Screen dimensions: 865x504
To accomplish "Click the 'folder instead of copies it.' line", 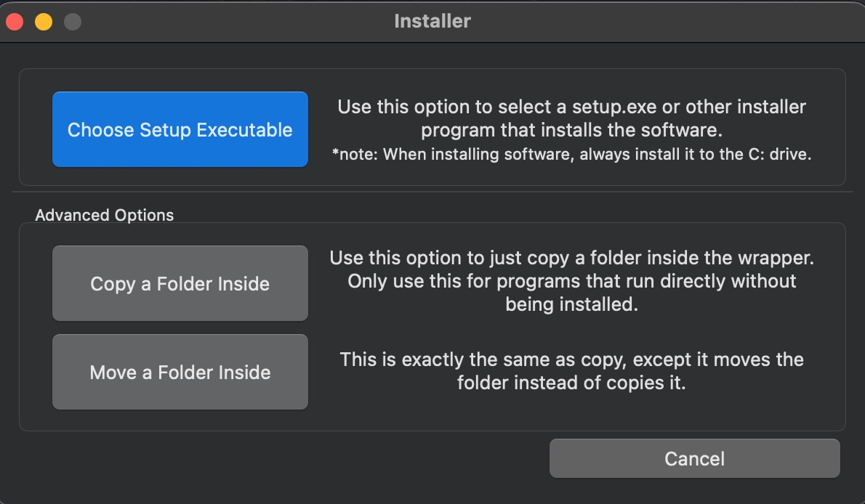I will pos(571,383).
